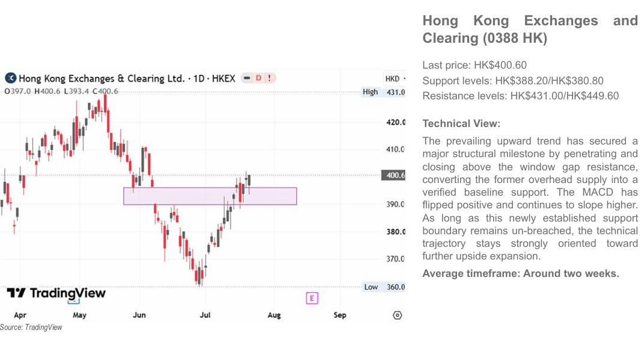Click the Jul label on time axis
This screenshot has height=345, width=644.
[x=205, y=315]
